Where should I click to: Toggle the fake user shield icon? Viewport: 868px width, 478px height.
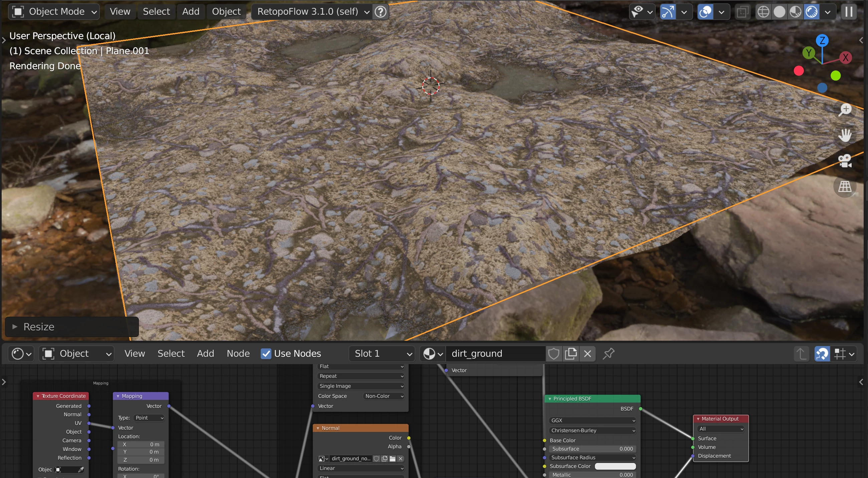tap(554, 354)
